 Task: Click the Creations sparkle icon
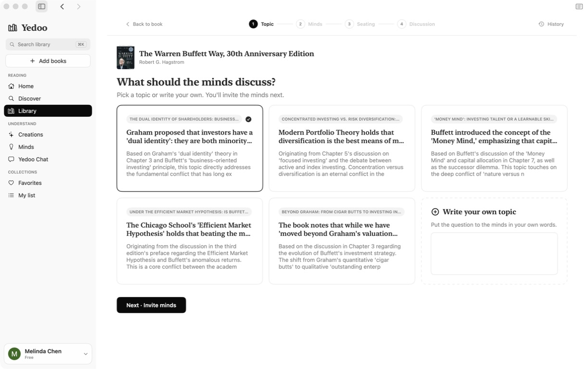pyautogui.click(x=12, y=135)
